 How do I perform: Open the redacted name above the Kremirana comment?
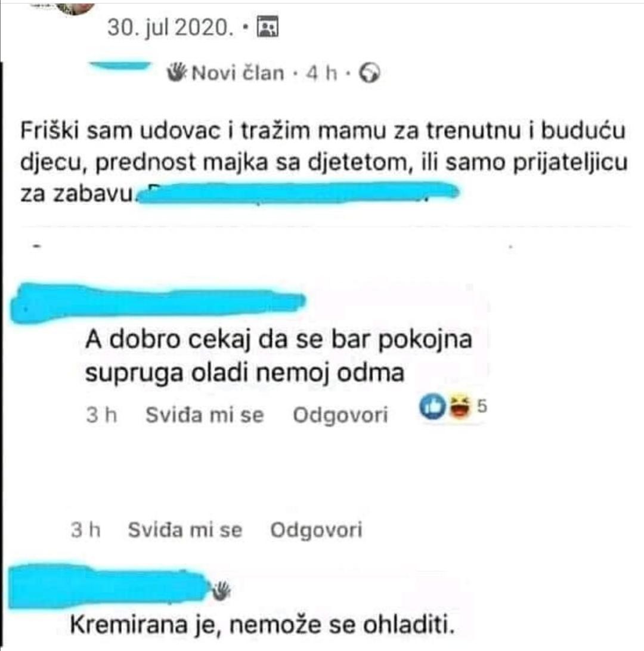pyautogui.click(x=109, y=586)
